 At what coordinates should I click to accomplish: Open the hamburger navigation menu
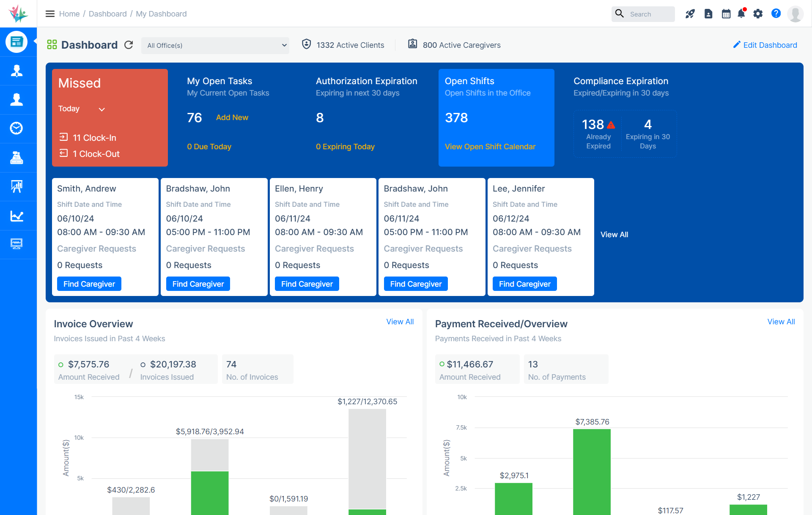point(50,14)
